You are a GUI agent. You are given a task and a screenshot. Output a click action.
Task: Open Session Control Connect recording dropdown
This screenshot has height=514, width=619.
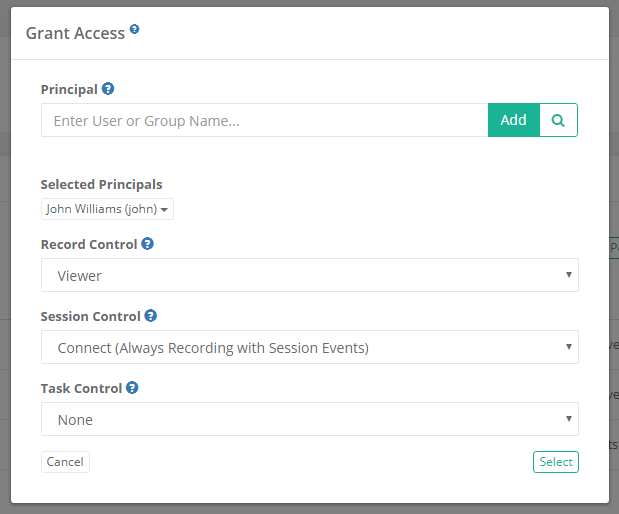pos(309,347)
